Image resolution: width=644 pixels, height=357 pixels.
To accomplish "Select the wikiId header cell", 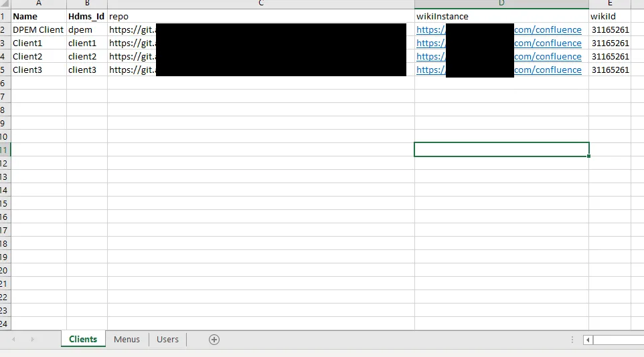I will coord(610,17).
